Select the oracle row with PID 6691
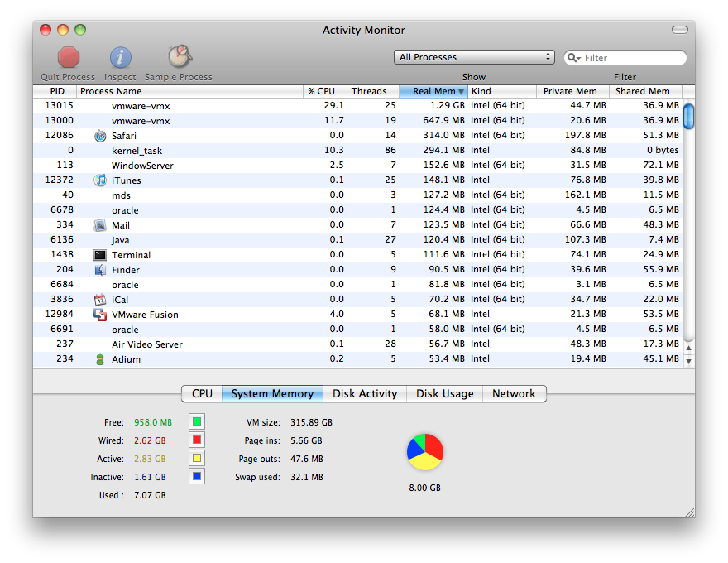The height and width of the screenshot is (563, 728). click(358, 329)
